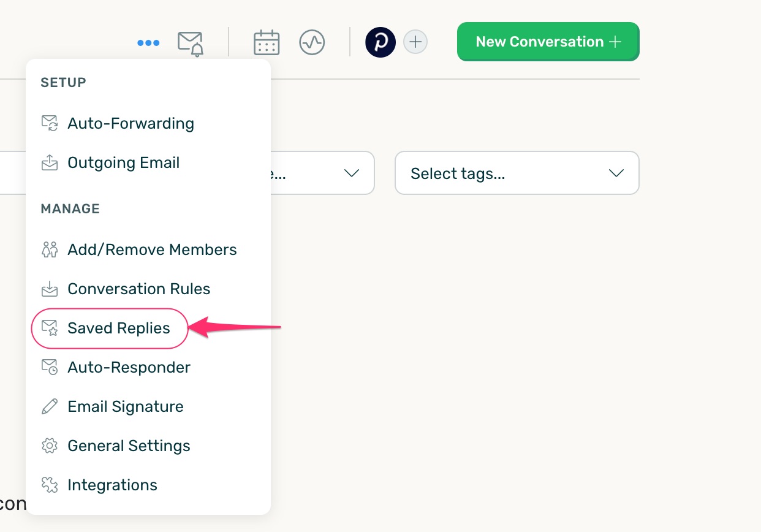Open the calendar icon in toolbar
Screen dimensions: 761x532
click(x=267, y=43)
